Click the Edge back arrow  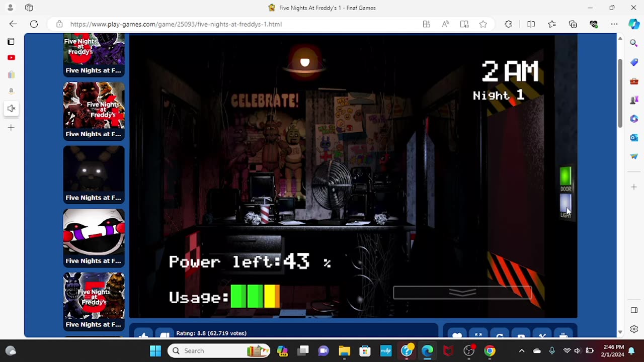tap(13, 24)
